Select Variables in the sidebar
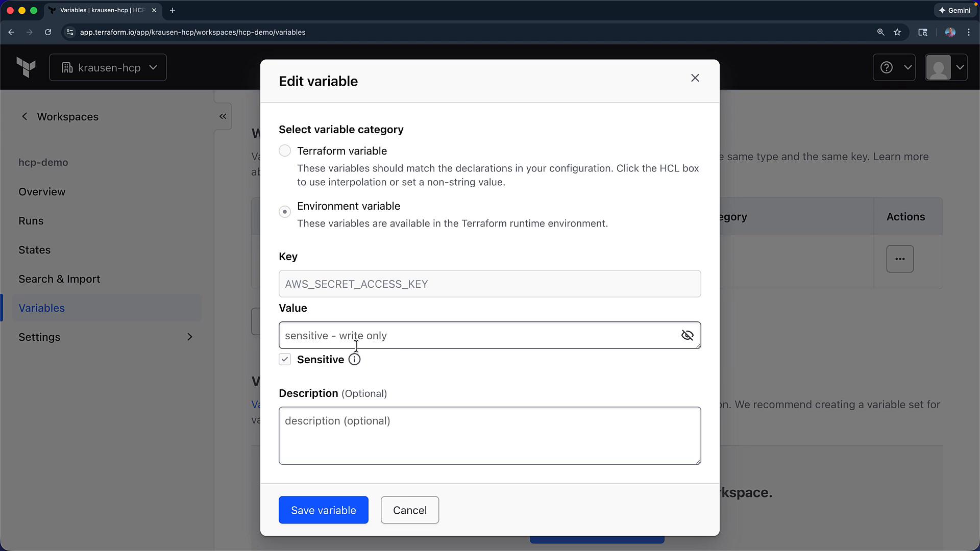The image size is (980, 551). click(107, 308)
